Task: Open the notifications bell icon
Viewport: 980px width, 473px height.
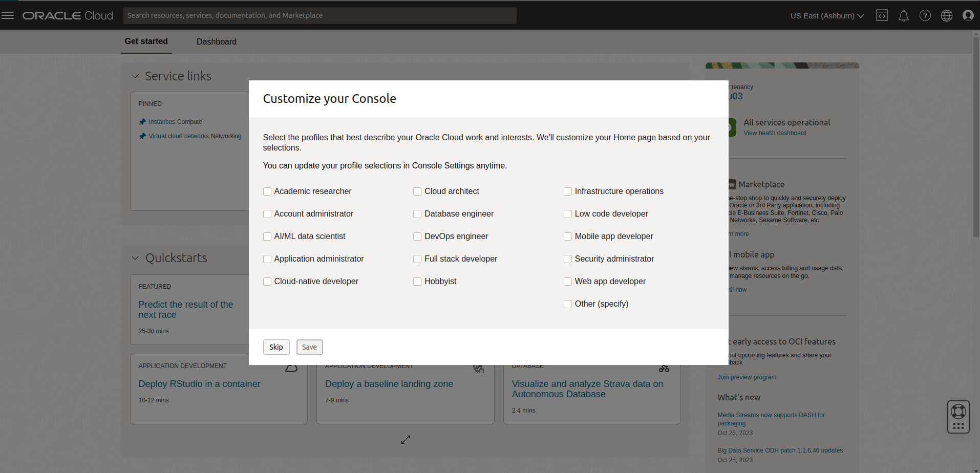Action: click(x=904, y=16)
